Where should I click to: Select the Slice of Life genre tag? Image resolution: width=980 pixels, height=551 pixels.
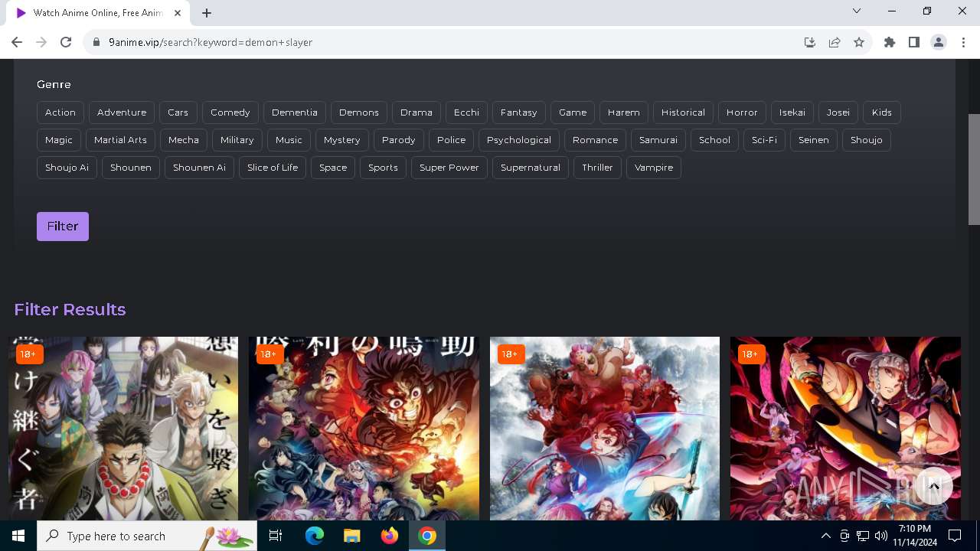click(273, 168)
